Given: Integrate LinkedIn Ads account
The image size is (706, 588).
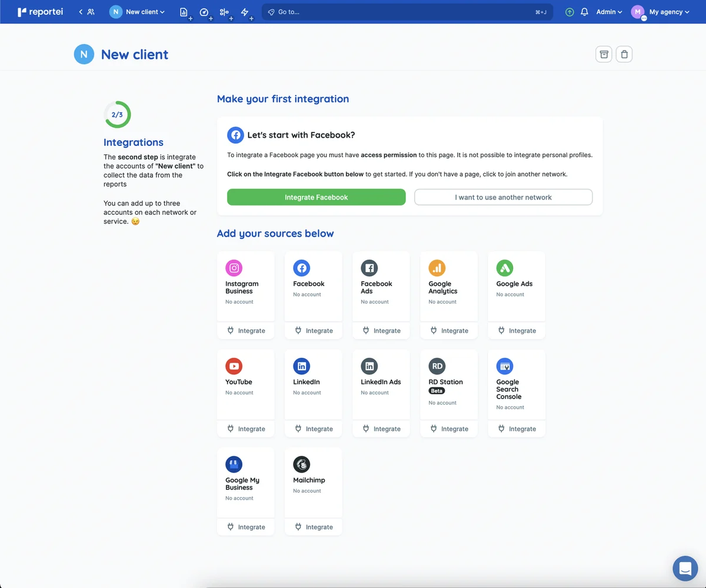Looking at the screenshot, I should click(381, 429).
